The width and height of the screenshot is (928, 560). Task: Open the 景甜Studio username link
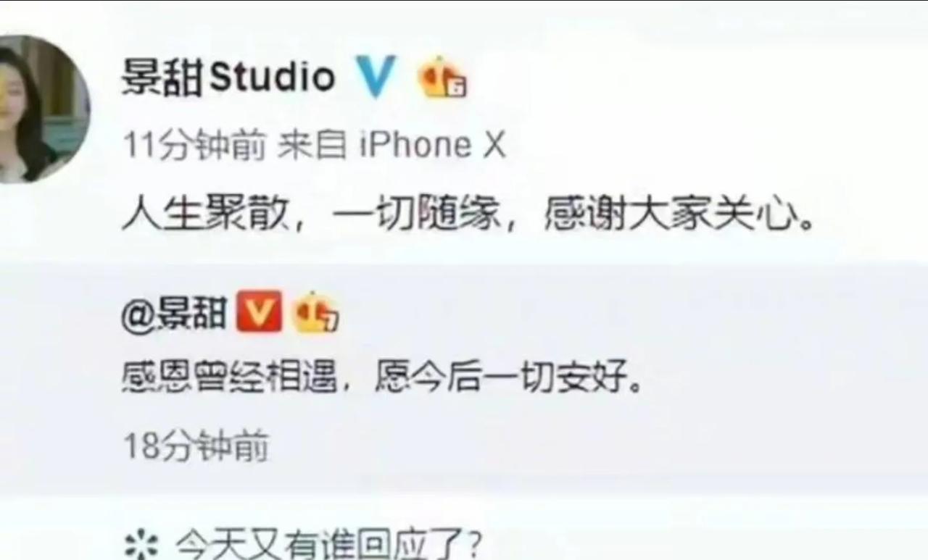(228, 77)
